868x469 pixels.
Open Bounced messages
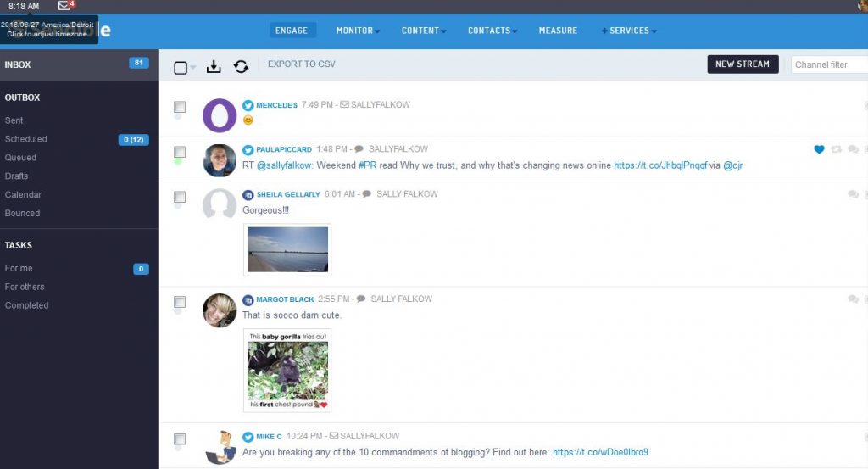pos(22,213)
